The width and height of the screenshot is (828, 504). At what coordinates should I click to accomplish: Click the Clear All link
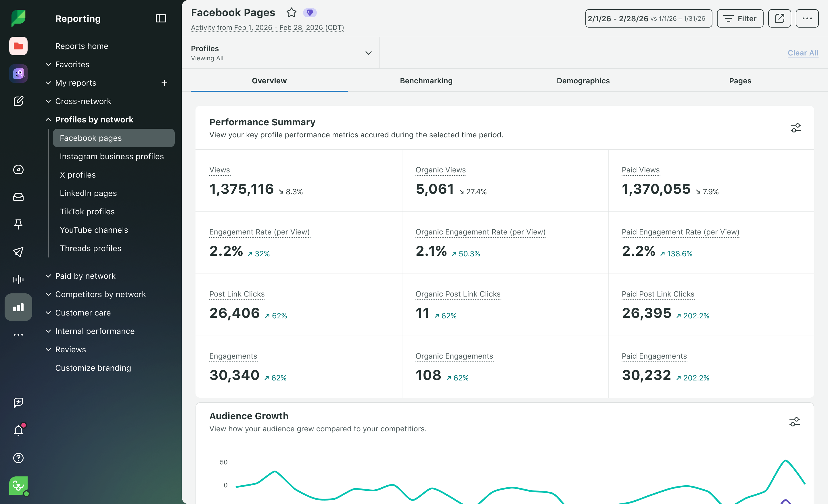pyautogui.click(x=803, y=53)
